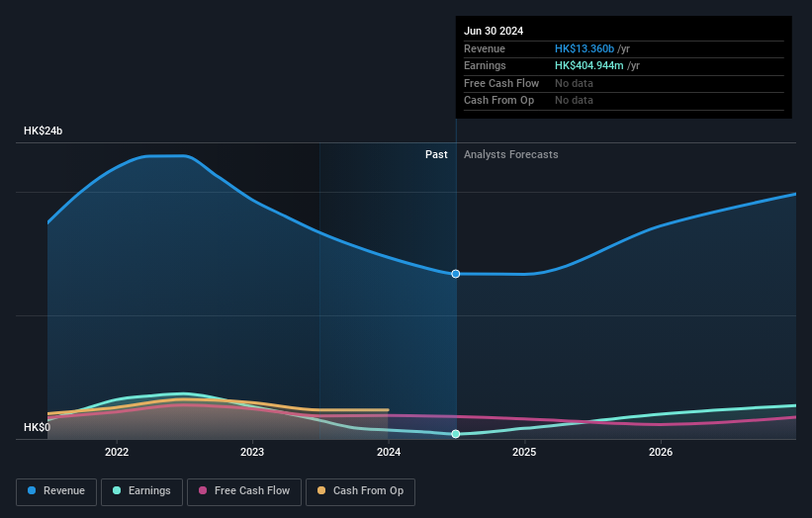Click the Cash From Op No data value
Viewport: 812px width, 518px height.
[574, 101]
